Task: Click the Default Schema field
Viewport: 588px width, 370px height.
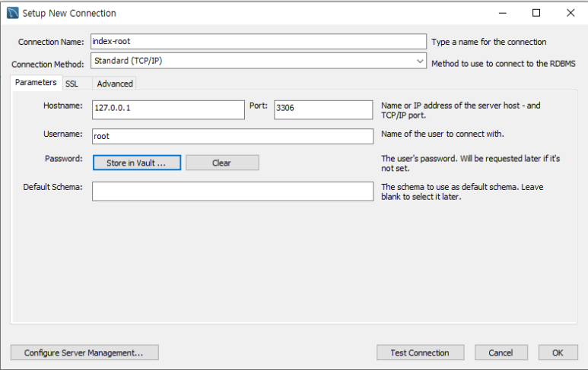Action: click(x=233, y=191)
